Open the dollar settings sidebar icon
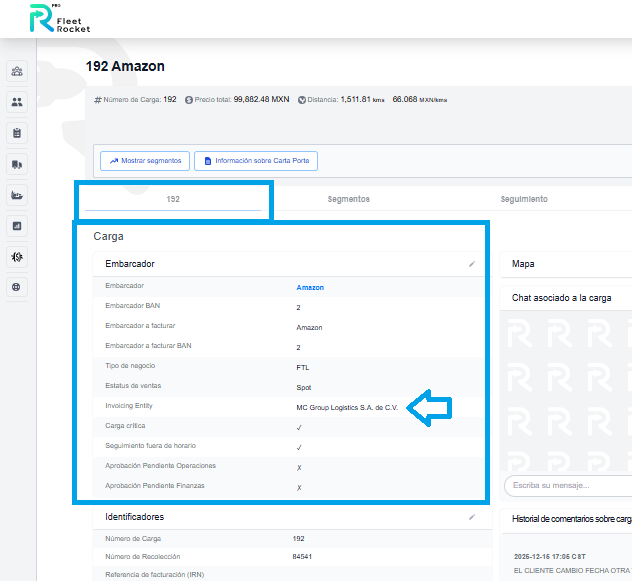Image resolution: width=632 pixels, height=581 pixels. click(17, 257)
